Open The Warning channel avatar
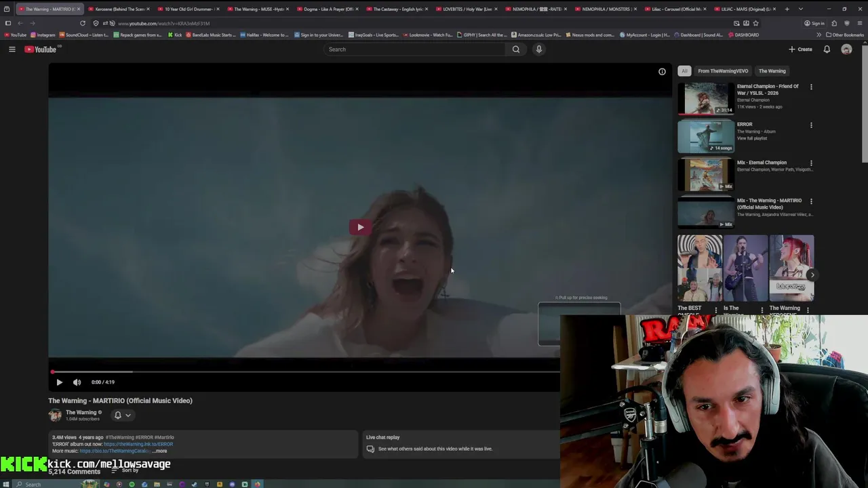 (55, 415)
